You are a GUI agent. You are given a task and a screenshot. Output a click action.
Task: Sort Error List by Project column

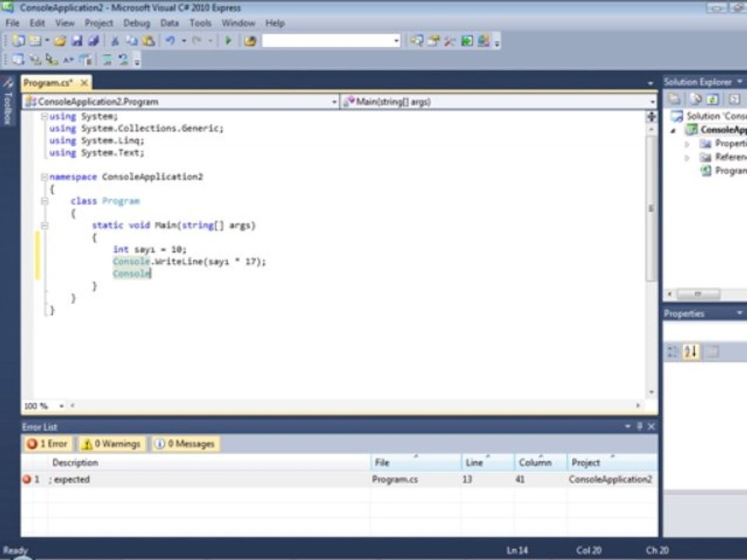612,462
